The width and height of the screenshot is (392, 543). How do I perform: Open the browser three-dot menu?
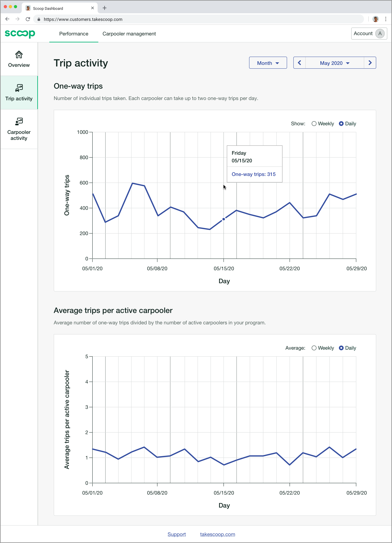pyautogui.click(x=386, y=19)
